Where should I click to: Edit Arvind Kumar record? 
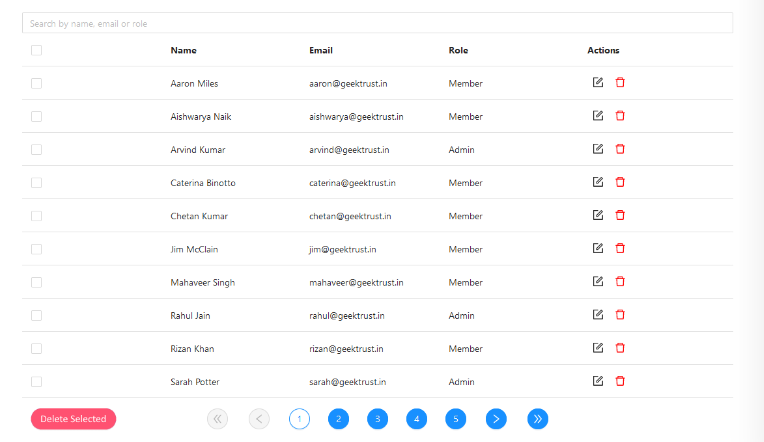[x=598, y=149]
